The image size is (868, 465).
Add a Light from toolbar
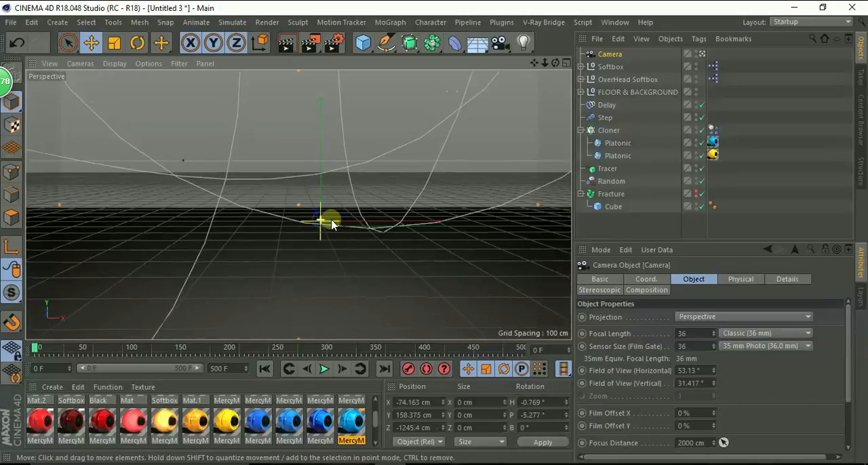(x=524, y=43)
